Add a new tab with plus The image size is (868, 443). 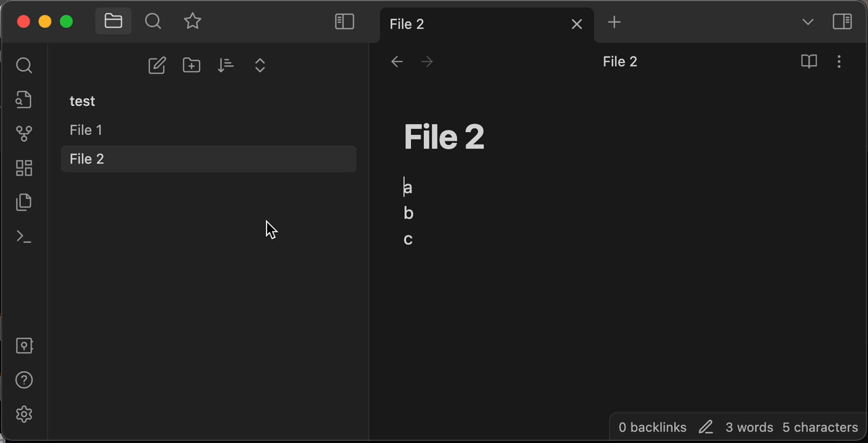click(x=614, y=22)
